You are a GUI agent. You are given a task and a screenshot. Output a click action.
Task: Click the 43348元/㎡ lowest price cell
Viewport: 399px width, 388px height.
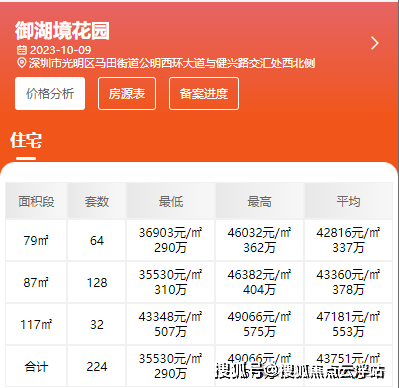pyautogui.click(x=171, y=324)
